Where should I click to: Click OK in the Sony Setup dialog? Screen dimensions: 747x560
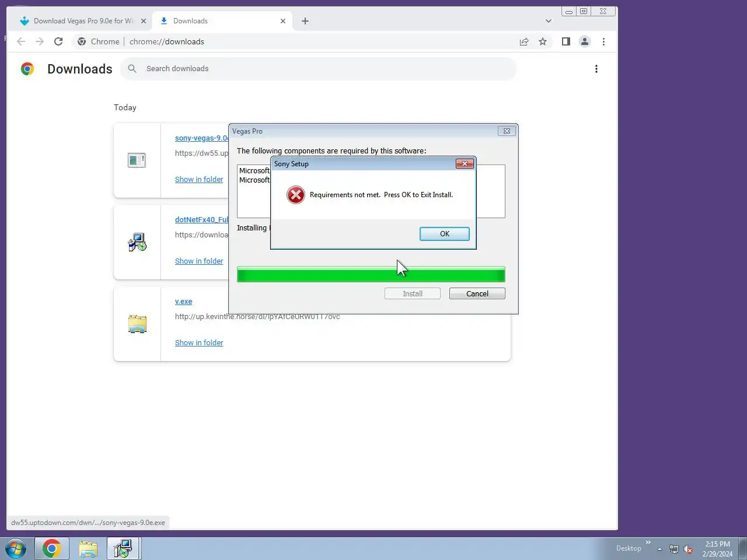click(444, 234)
